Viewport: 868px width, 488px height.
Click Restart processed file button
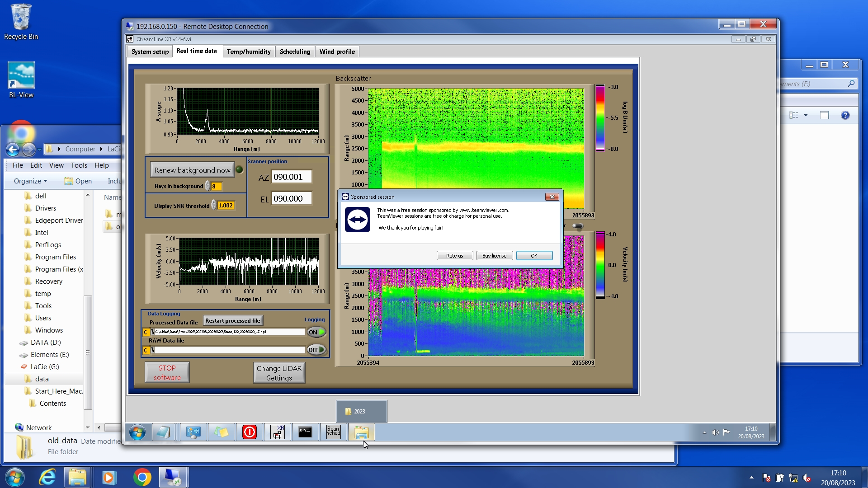(x=232, y=321)
